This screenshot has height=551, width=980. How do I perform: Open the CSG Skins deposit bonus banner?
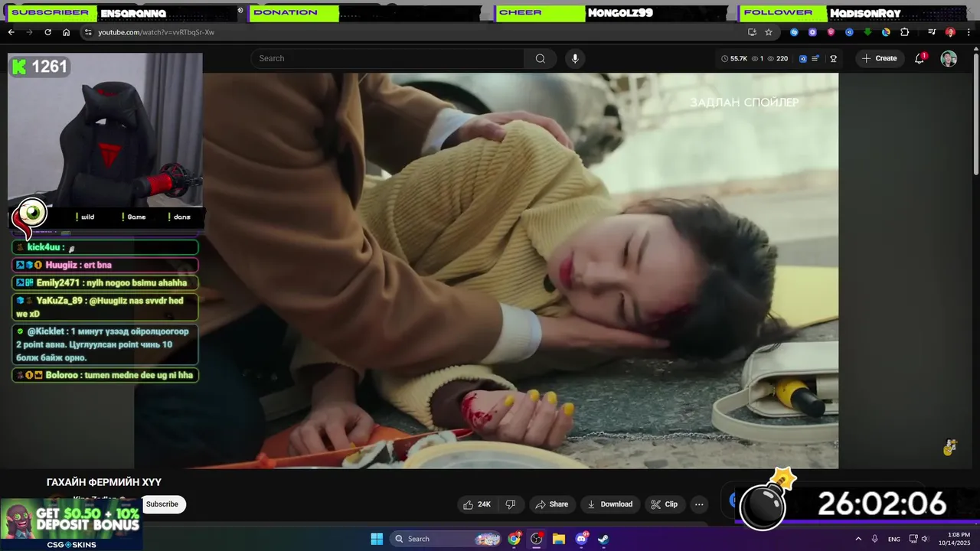71,524
